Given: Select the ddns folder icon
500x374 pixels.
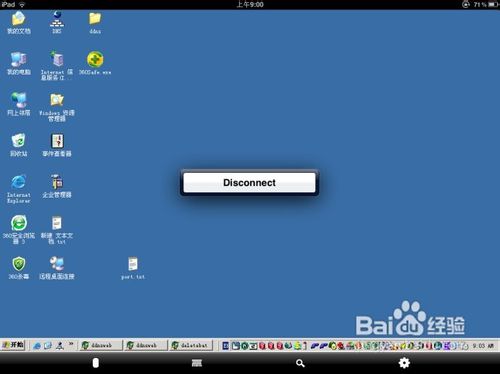Looking at the screenshot, I should (95, 23).
